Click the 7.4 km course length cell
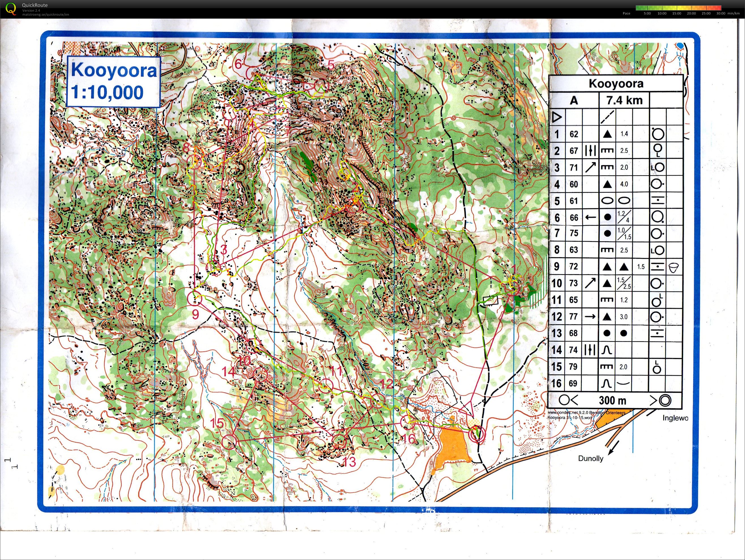 (624, 100)
